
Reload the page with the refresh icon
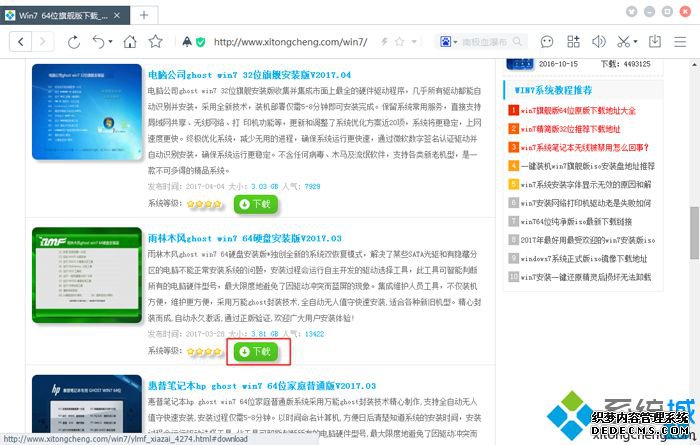click(74, 42)
